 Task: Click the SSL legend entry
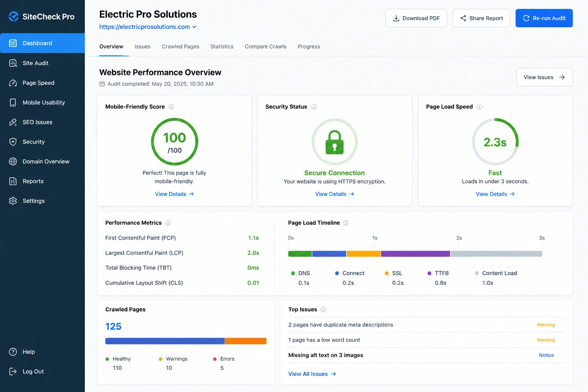[394, 278]
